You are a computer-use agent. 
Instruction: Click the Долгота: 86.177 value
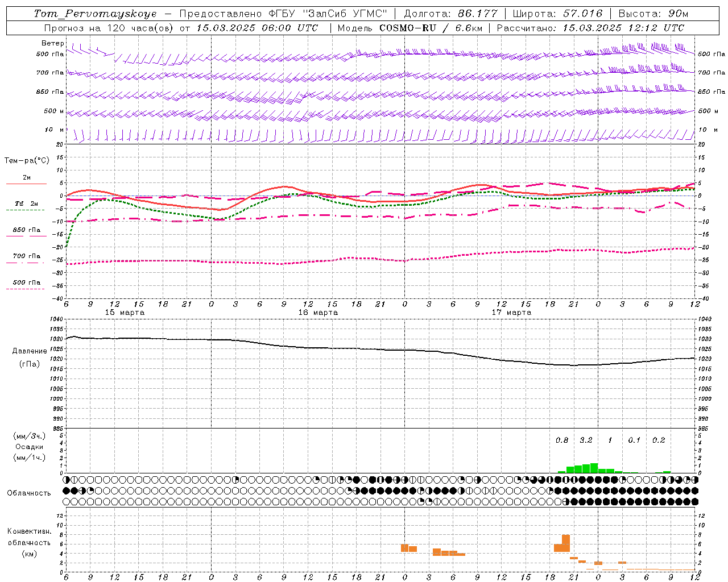(450, 14)
